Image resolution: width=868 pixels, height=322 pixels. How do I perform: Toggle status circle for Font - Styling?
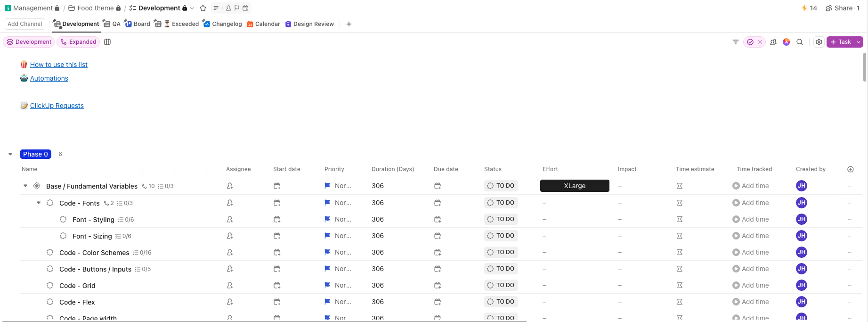point(63,219)
